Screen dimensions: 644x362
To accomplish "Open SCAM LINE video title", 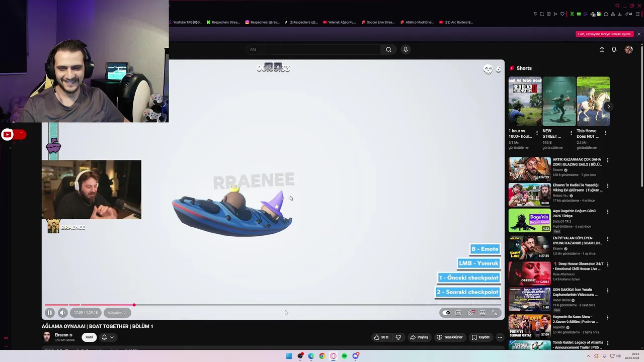I will 577,240.
